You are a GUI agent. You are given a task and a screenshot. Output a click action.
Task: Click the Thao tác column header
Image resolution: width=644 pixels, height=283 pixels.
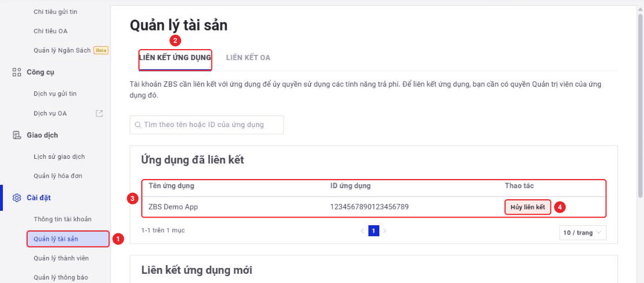tap(519, 186)
